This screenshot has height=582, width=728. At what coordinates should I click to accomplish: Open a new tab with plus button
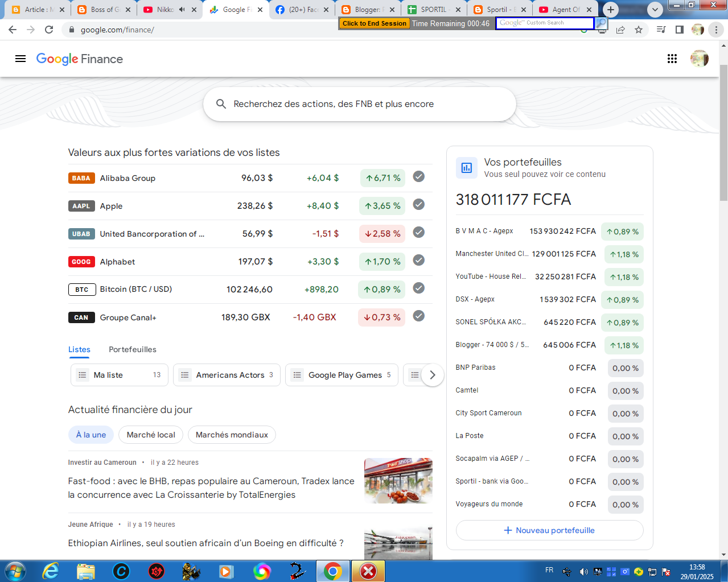611,10
